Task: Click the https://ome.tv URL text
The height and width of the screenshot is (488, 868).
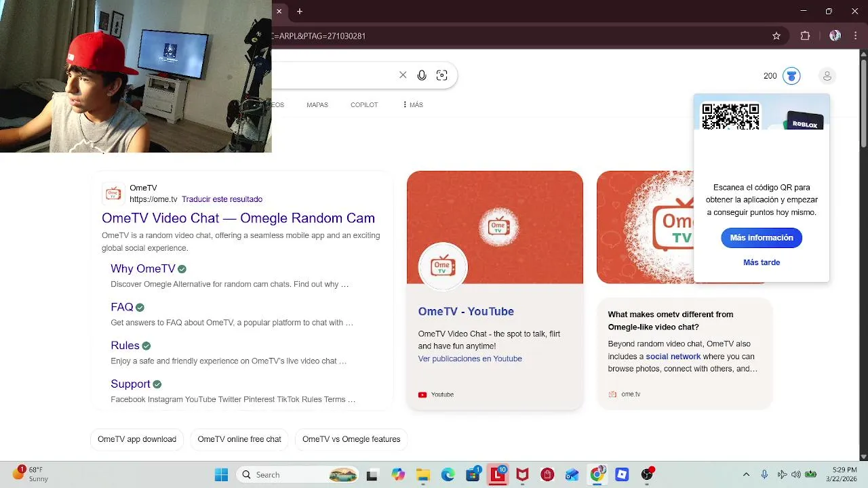Action: point(153,199)
